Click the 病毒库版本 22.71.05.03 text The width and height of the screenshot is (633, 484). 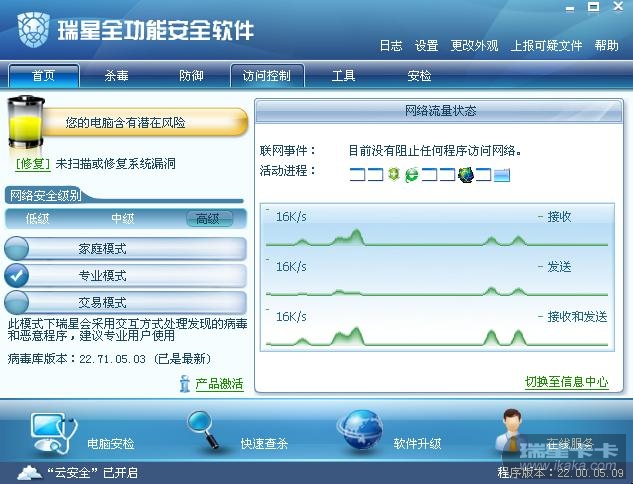(109, 358)
